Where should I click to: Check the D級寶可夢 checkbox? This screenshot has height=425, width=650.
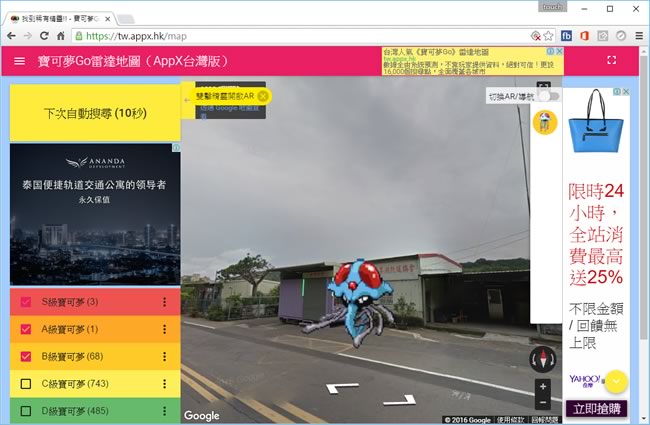click(x=26, y=411)
